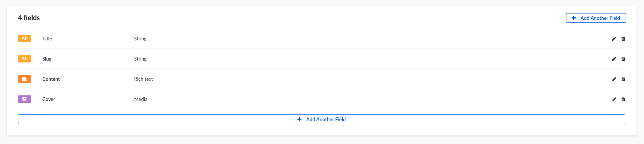Click the wide Add Another Field button below list
The width and height of the screenshot is (644, 144).
(x=322, y=119)
